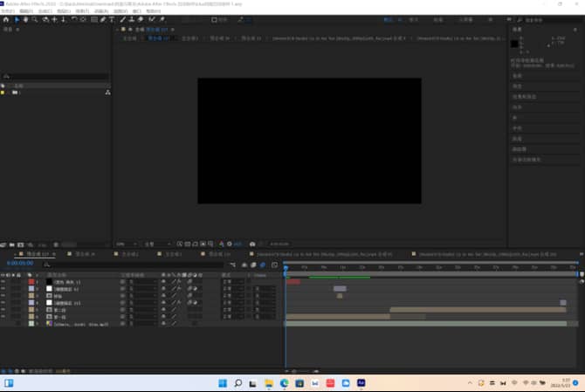Screen dimensions: 585x392
Task: Open the blend mode dropdown of layer 4
Action: click(x=233, y=303)
